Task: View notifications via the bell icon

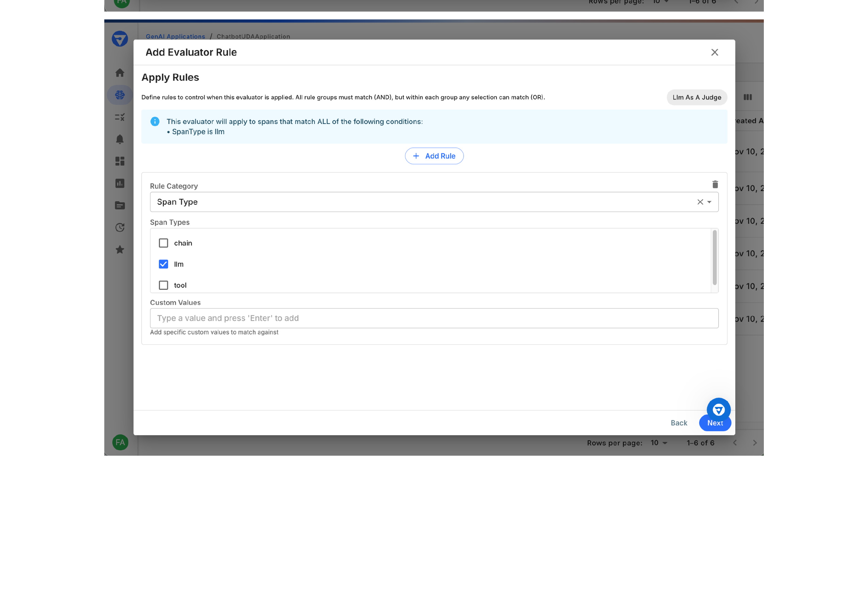Action: tap(119, 139)
